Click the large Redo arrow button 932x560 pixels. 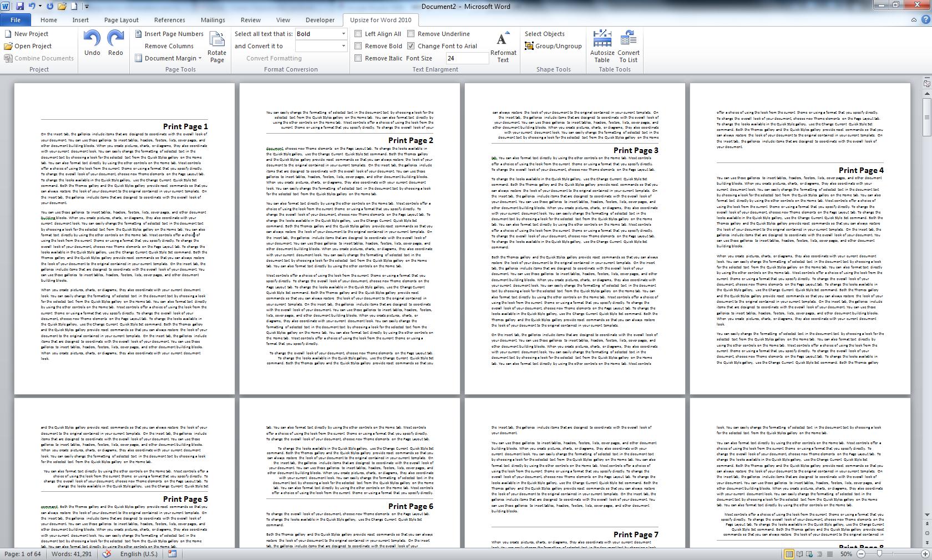(115, 43)
